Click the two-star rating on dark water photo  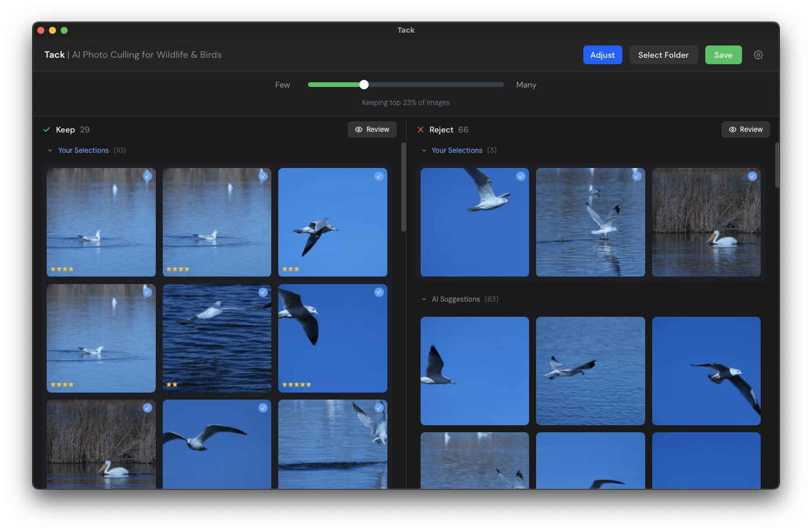point(171,384)
